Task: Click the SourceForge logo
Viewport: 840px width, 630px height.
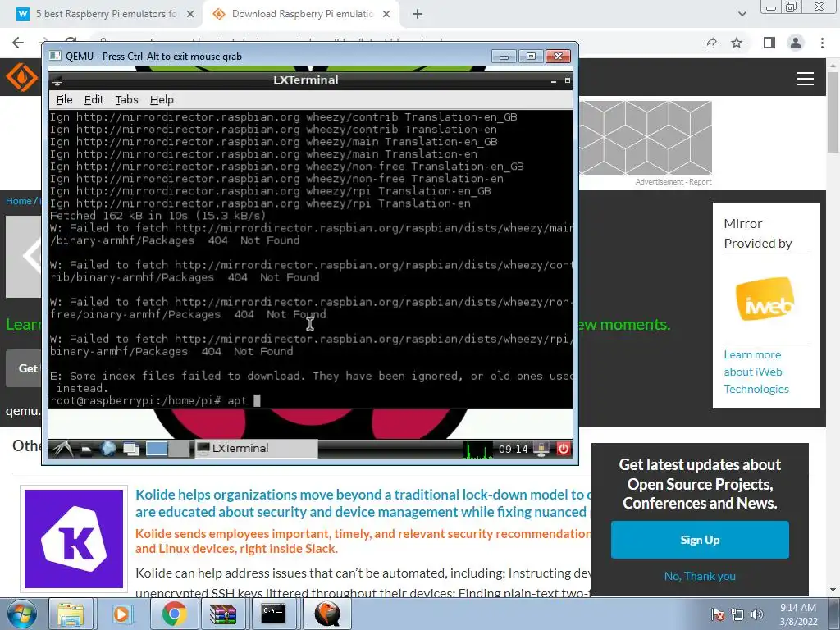Action: click(21, 77)
